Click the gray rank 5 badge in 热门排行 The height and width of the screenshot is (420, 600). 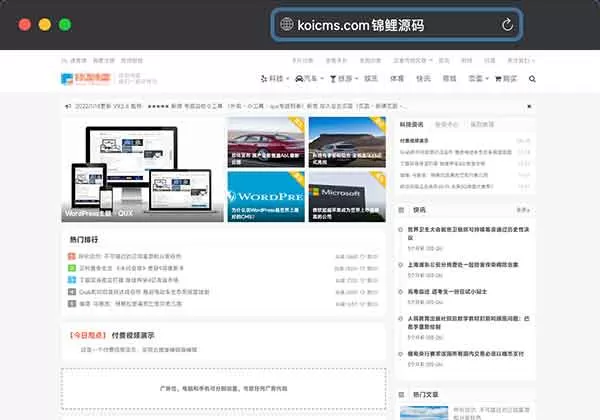(x=72, y=304)
